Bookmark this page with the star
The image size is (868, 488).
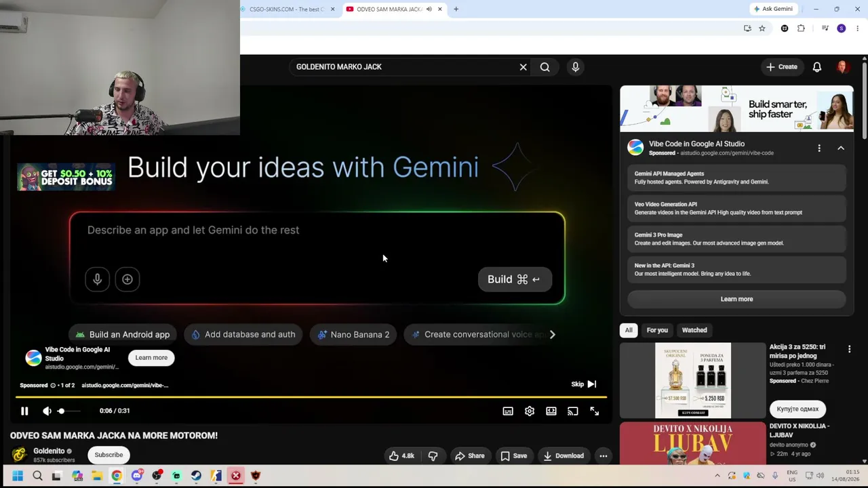coord(762,28)
